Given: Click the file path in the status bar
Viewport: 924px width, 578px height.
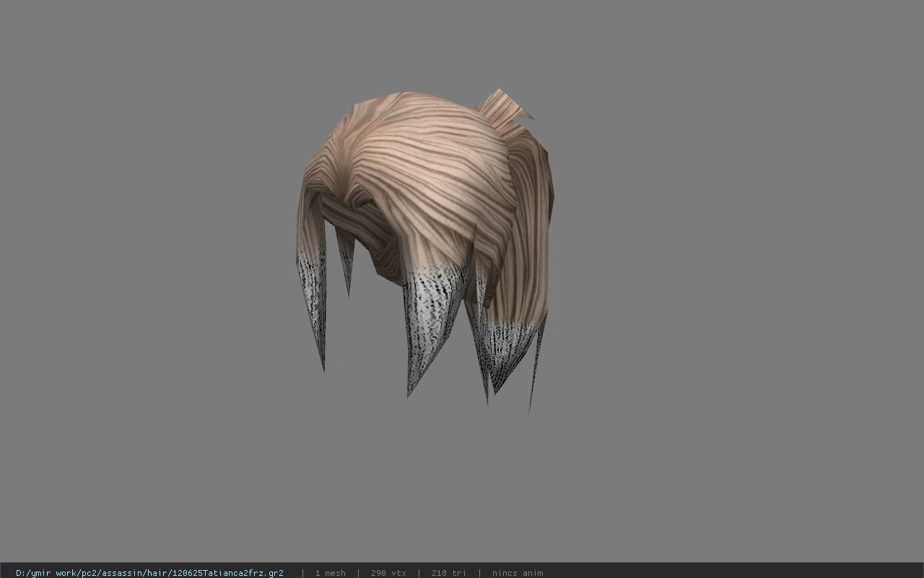Looking at the screenshot, I should click(149, 573).
